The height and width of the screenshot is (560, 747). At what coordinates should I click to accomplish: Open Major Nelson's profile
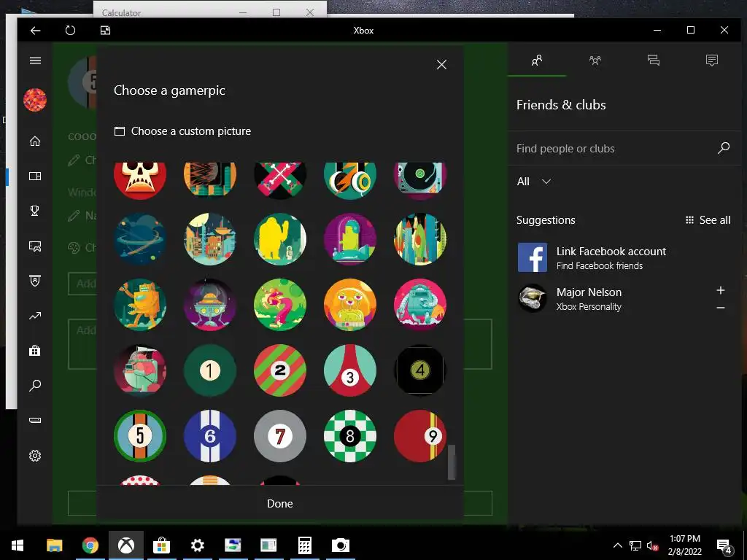coord(589,298)
